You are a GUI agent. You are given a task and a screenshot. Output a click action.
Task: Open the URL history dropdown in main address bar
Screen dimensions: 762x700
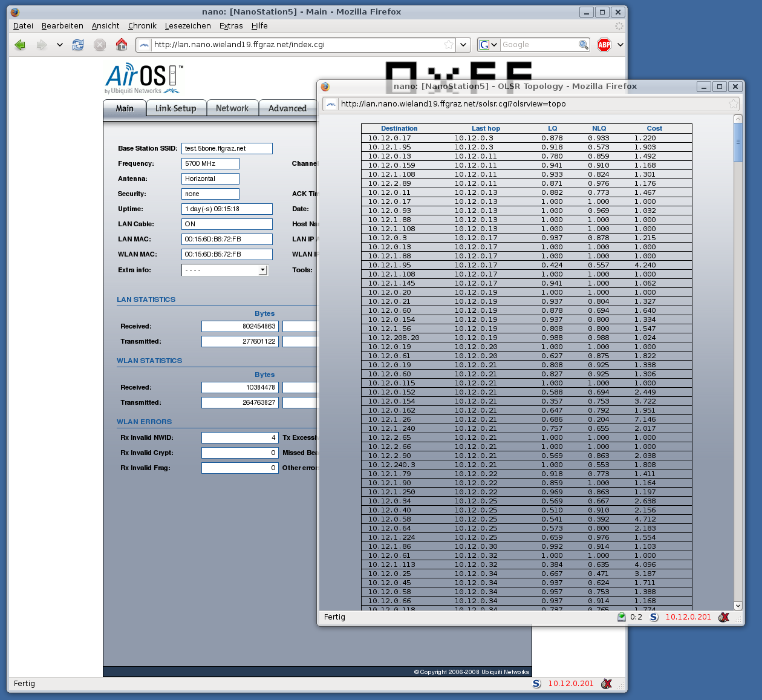click(463, 45)
